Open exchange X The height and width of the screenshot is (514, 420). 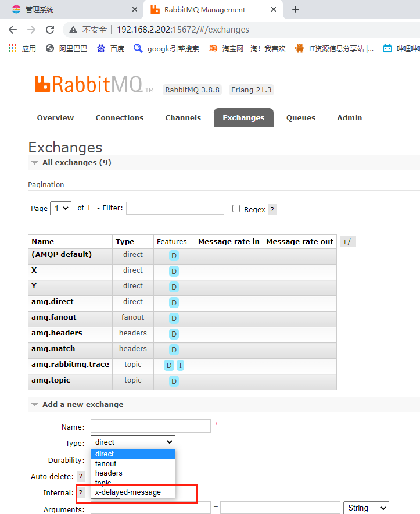(34, 270)
